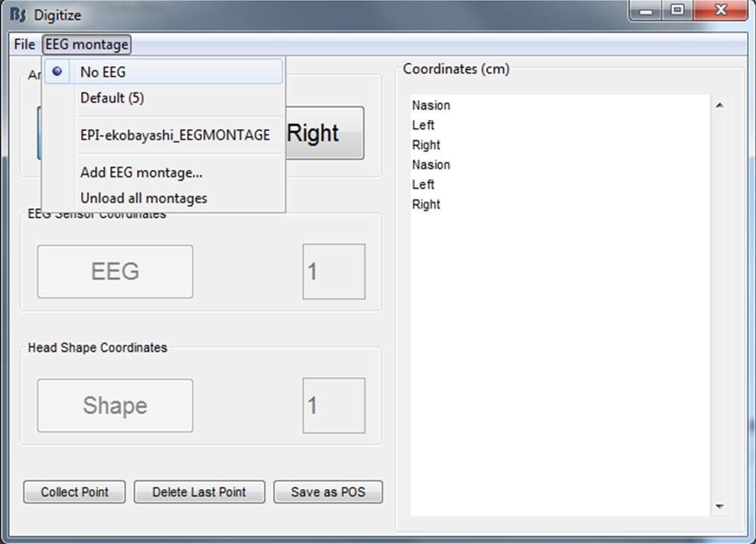Viewport: 756px width, 544px height.
Task: Click the EEG sensor button
Action: pos(115,271)
